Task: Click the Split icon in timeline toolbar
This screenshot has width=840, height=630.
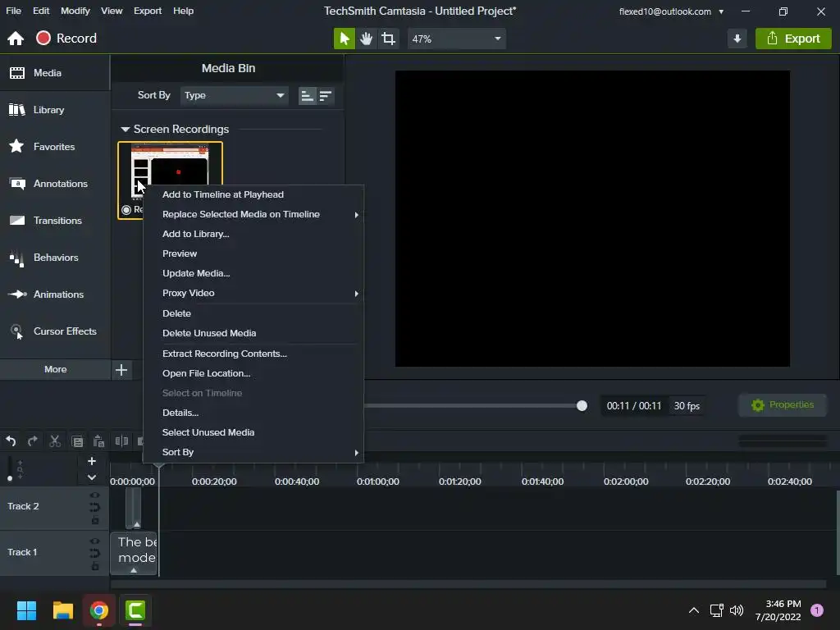Action: coord(121,441)
